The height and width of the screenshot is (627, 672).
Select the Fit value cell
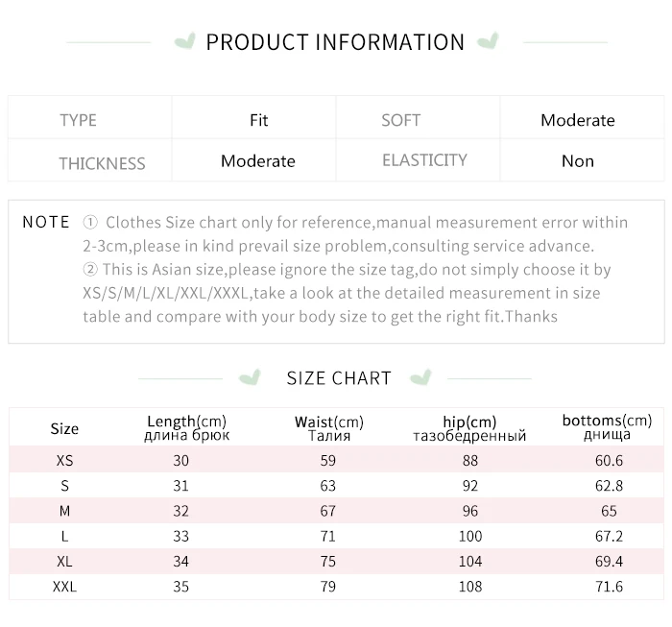tap(258, 120)
